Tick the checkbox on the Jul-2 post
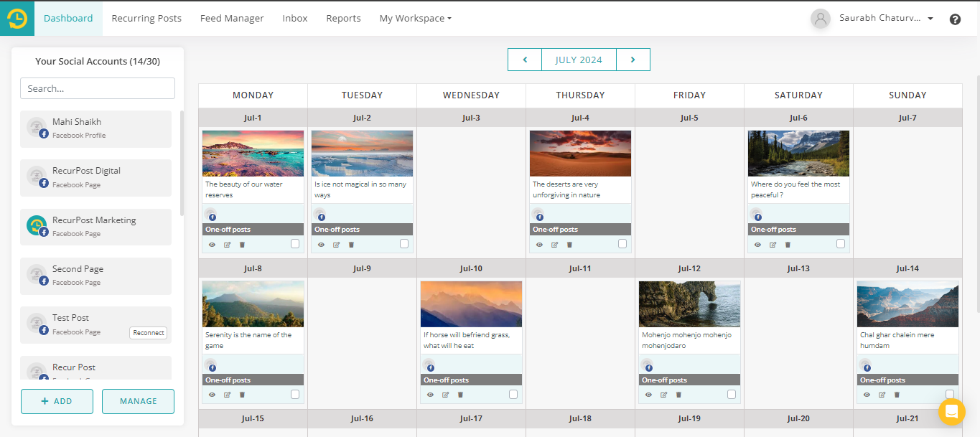 point(404,244)
